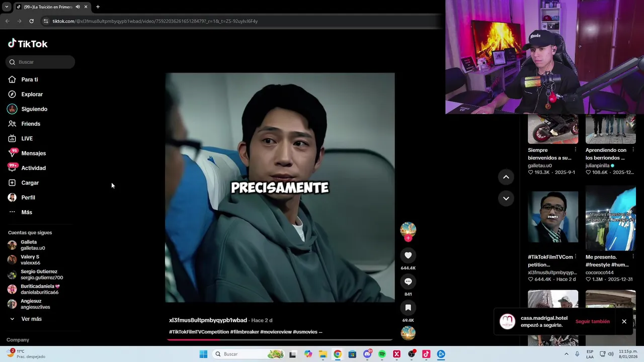Open three-dot menu for Siempre bienvenidos video
This screenshot has height=362, width=644.
[576, 150]
